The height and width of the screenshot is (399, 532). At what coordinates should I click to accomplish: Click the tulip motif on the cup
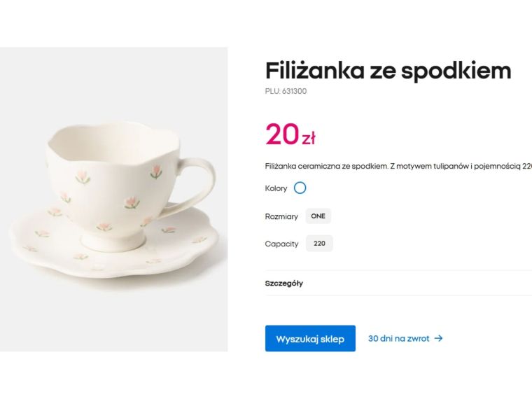click(130, 202)
